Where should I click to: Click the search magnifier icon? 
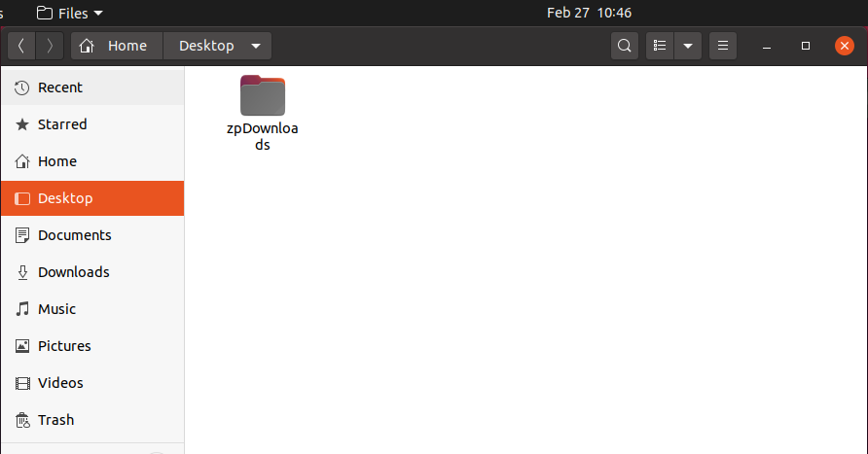point(625,46)
